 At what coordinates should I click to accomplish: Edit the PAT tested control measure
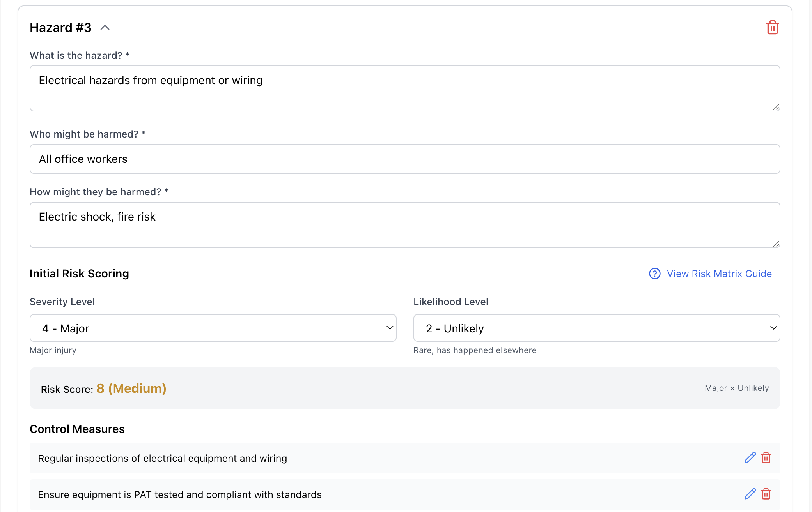coord(750,494)
